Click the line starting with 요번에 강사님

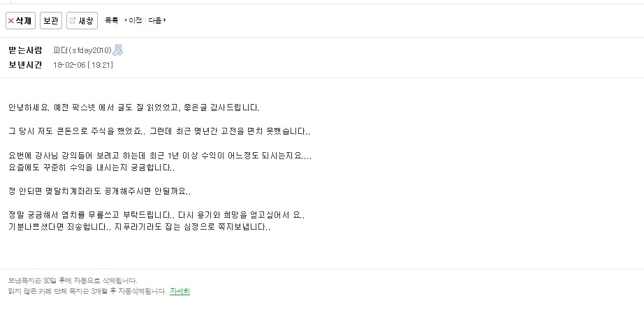click(160, 155)
